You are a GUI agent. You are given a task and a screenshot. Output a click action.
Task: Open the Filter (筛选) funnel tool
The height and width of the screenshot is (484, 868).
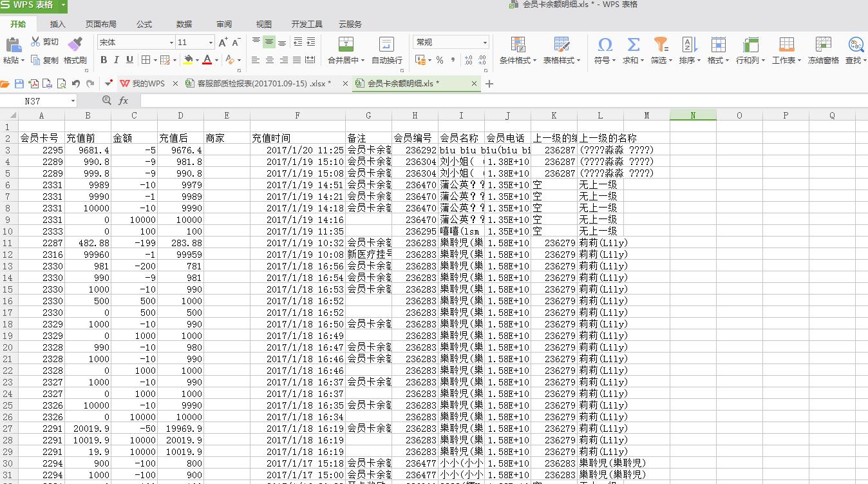[660, 44]
